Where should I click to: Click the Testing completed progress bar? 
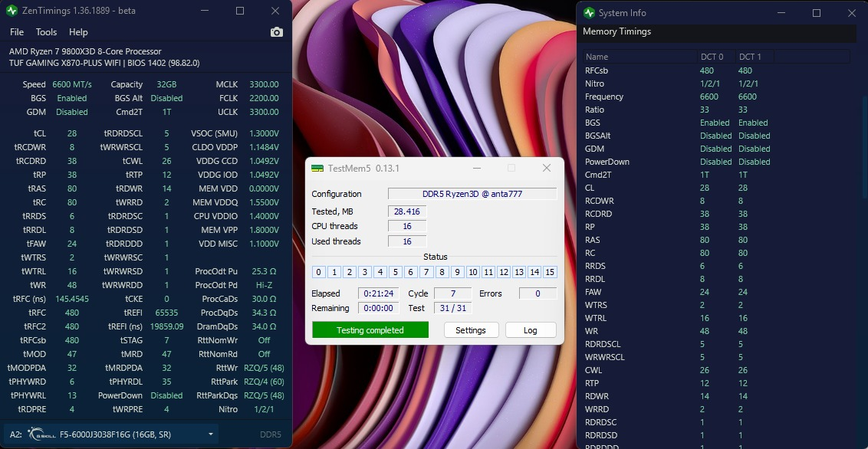pos(370,330)
